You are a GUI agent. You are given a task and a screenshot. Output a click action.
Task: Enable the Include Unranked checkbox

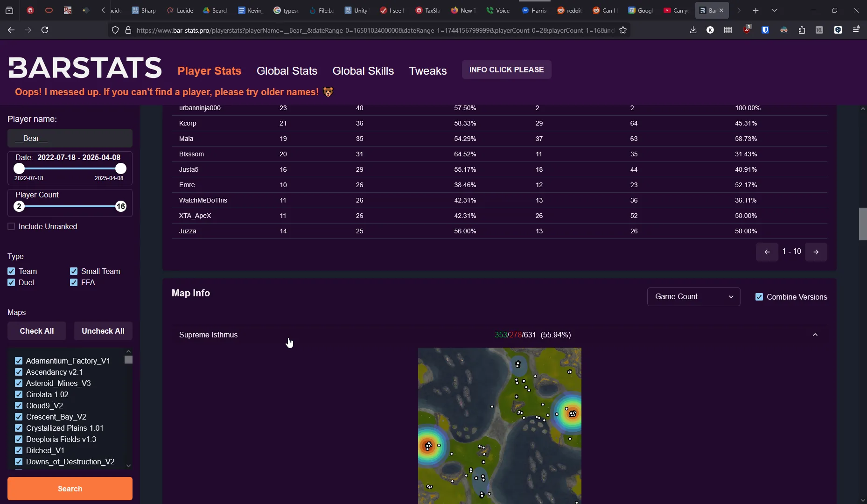[12, 226]
